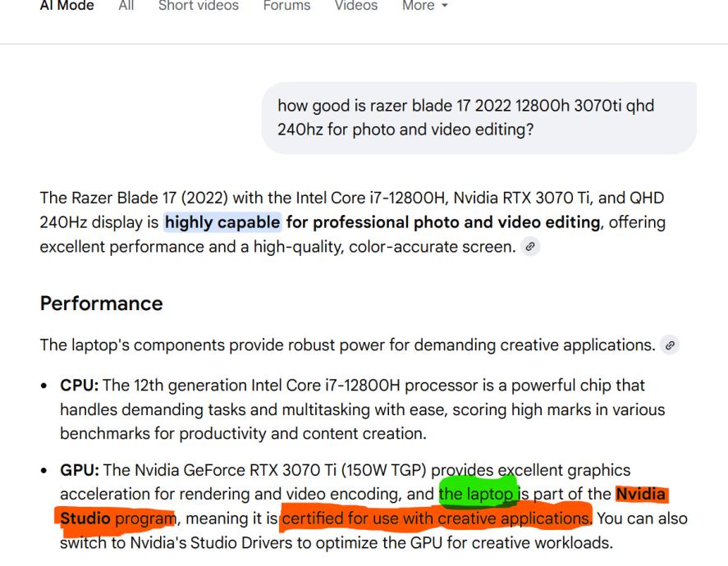Screen dimensions: 728x566
Task: Click the bold 'CPU:' label
Action: 80,385
